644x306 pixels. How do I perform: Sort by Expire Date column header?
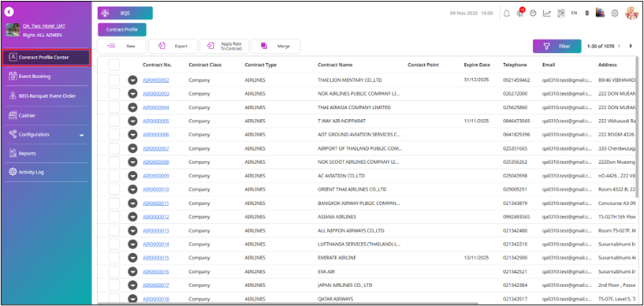click(477, 65)
